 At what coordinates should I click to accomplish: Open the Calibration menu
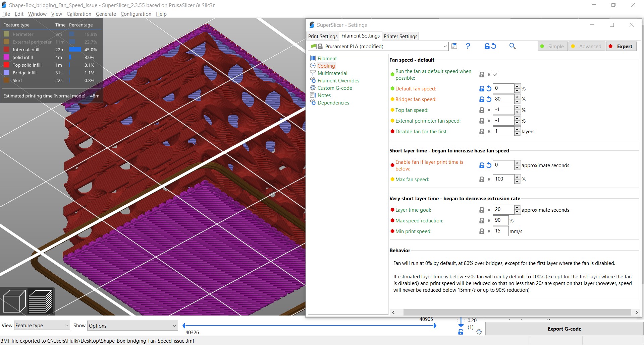[79, 14]
